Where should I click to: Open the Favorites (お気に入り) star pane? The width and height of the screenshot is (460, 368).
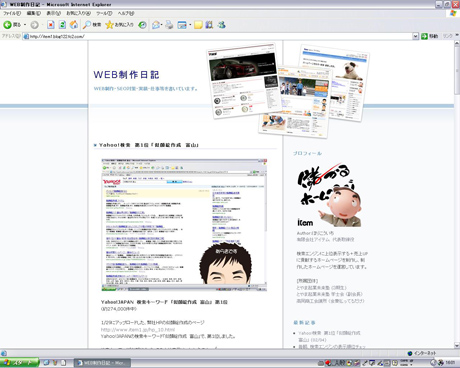point(119,25)
